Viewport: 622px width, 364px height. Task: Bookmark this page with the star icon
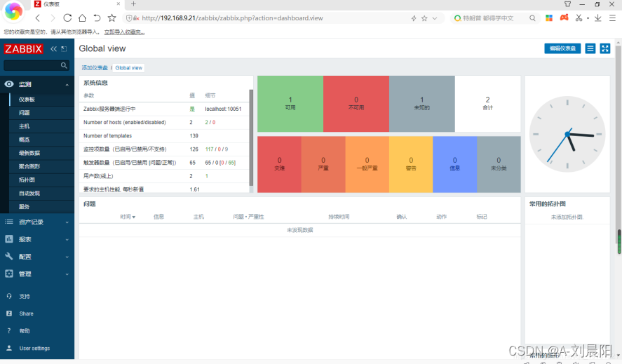(112, 18)
